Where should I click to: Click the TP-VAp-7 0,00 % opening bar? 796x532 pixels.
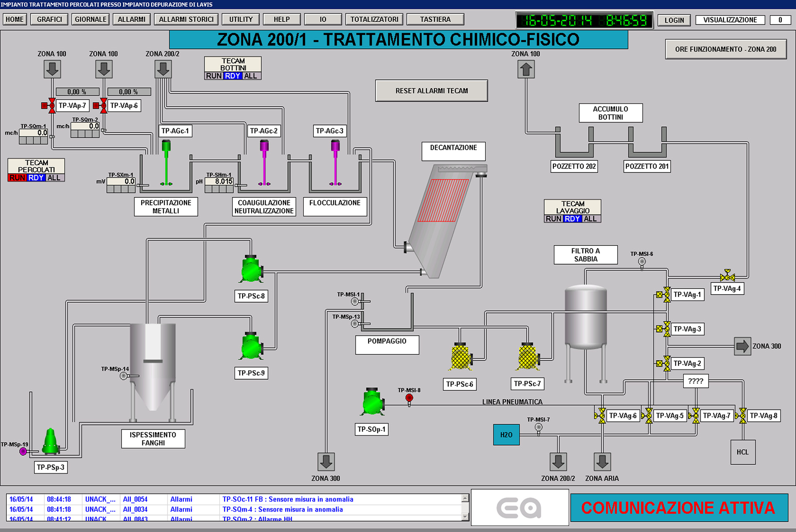77,91
